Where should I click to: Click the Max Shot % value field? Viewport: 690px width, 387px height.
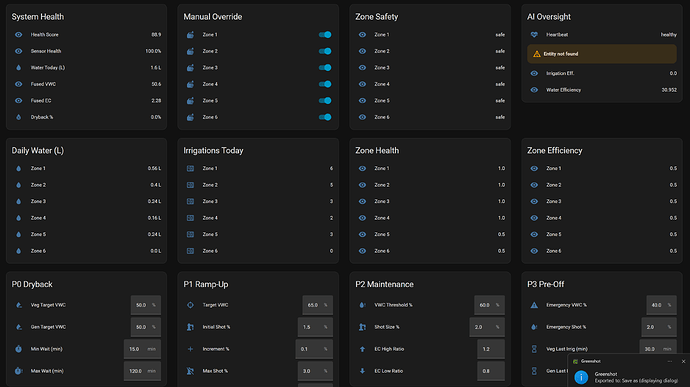(315, 371)
